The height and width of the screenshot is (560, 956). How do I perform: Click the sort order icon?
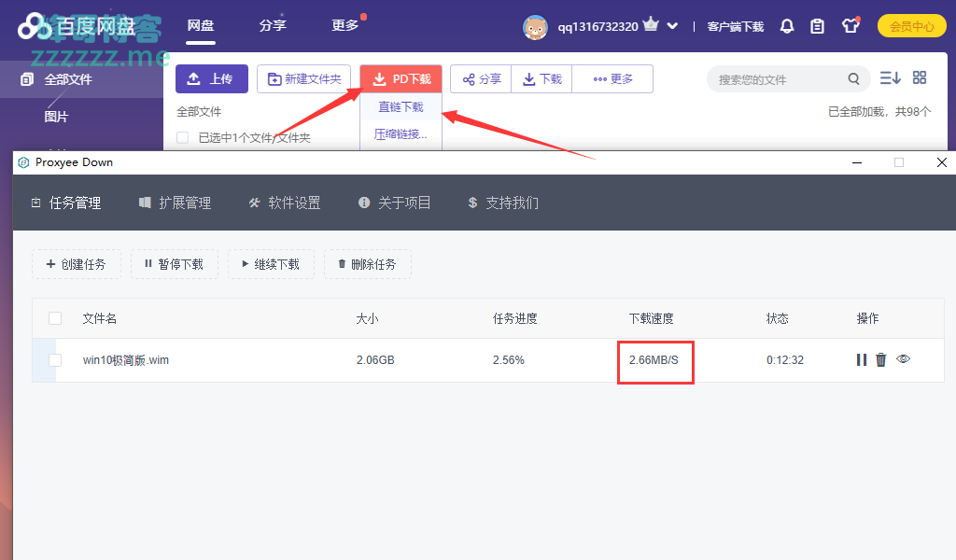(890, 78)
